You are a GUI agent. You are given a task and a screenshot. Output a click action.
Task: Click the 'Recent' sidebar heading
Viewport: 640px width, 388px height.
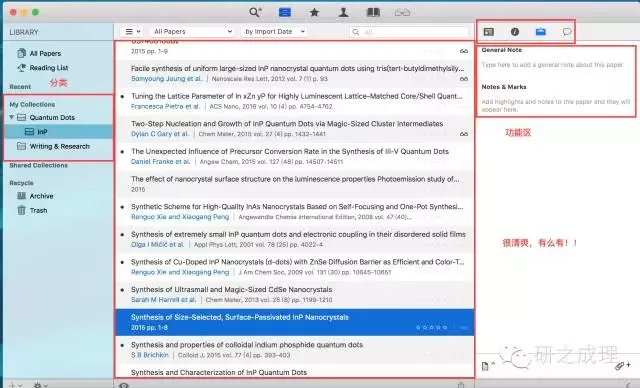(20, 87)
